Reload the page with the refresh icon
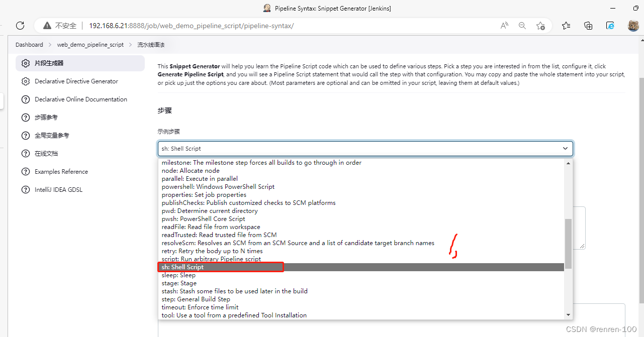The width and height of the screenshot is (644, 337). click(x=20, y=26)
